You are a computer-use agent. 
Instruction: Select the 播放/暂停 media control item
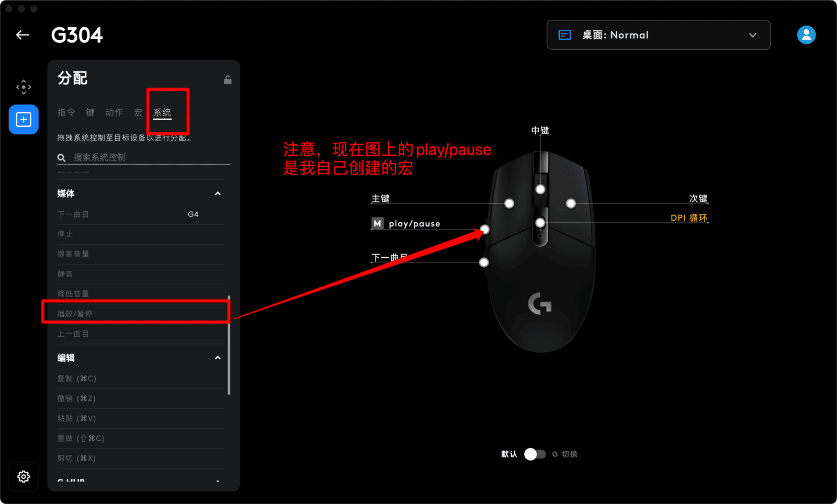point(140,314)
